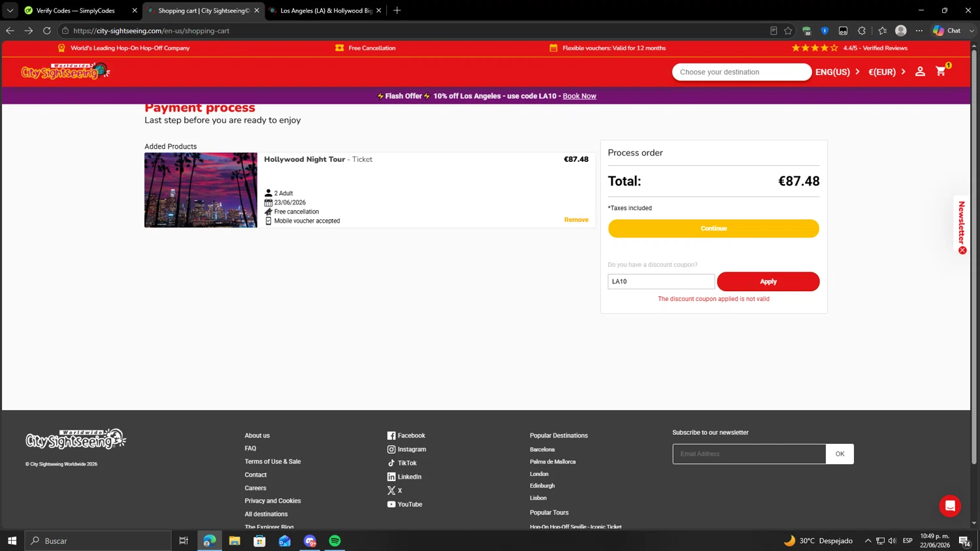Viewport: 980px width, 551px height.
Task: Open Barcelona destination link
Action: (542, 450)
